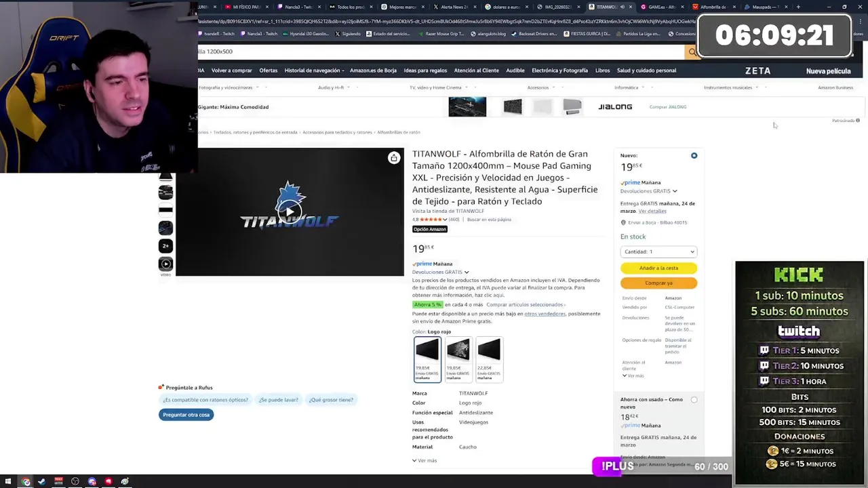Click Accesorios para teclados y ratones breadcrumb
The height and width of the screenshot is (488, 868).
(337, 132)
